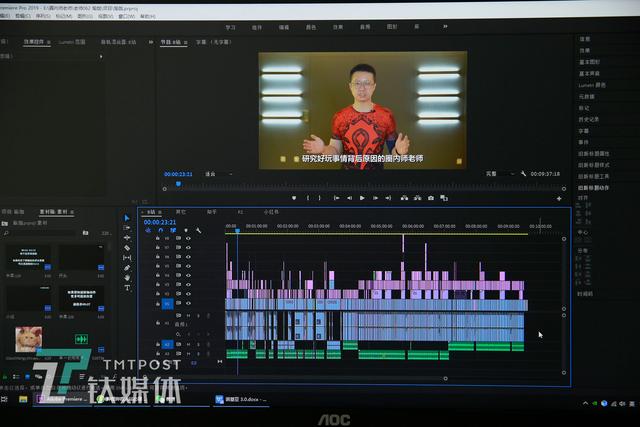Image resolution: width=640 pixels, height=427 pixels.
Task: Open the playback resolution dropdown
Action: pos(499,174)
